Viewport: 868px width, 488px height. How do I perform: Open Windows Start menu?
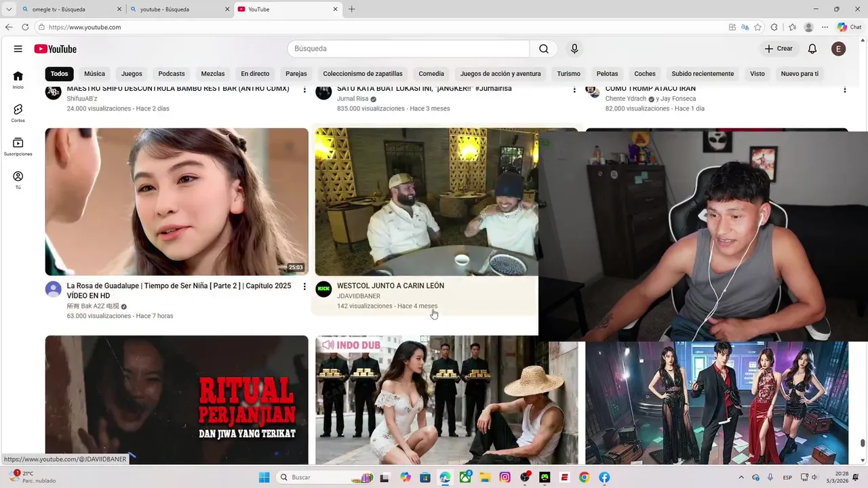pyautogui.click(x=264, y=477)
